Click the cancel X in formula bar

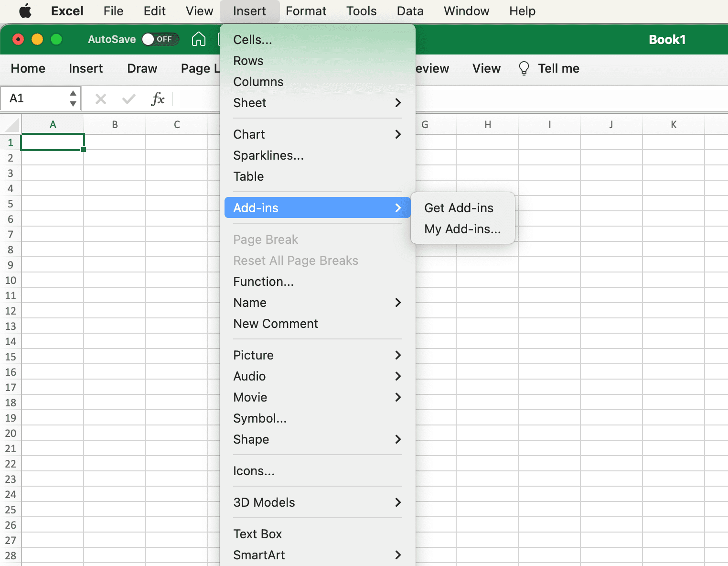pyautogui.click(x=101, y=99)
